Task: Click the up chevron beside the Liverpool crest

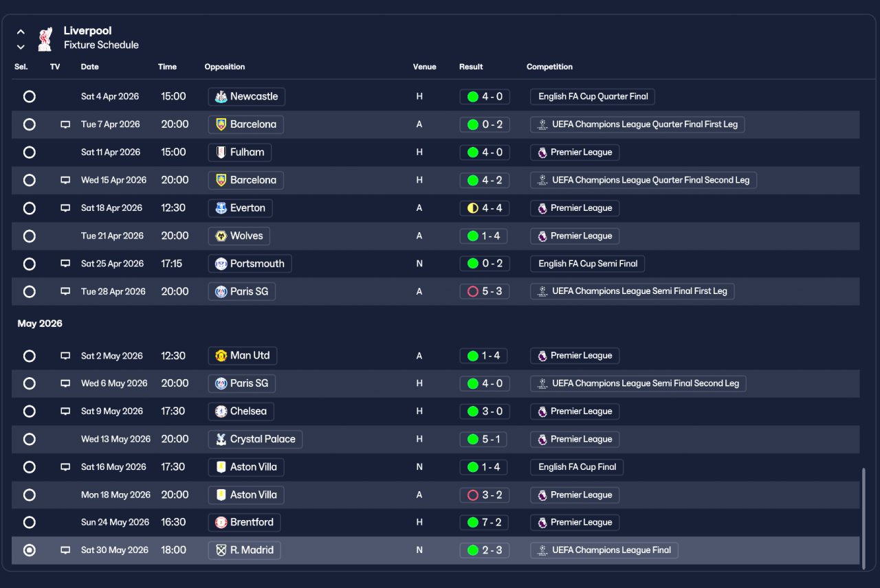Action: click(21, 32)
